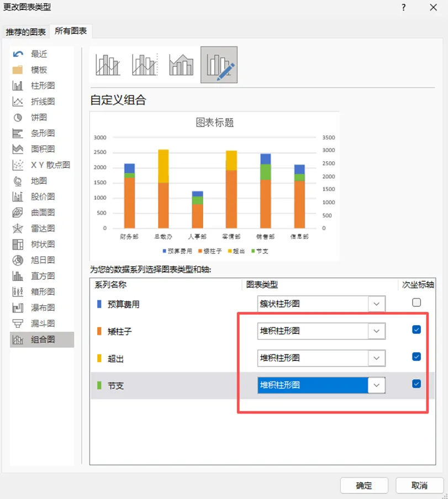Click the 图表类型 column header
448x499 pixels.
pyautogui.click(x=262, y=284)
